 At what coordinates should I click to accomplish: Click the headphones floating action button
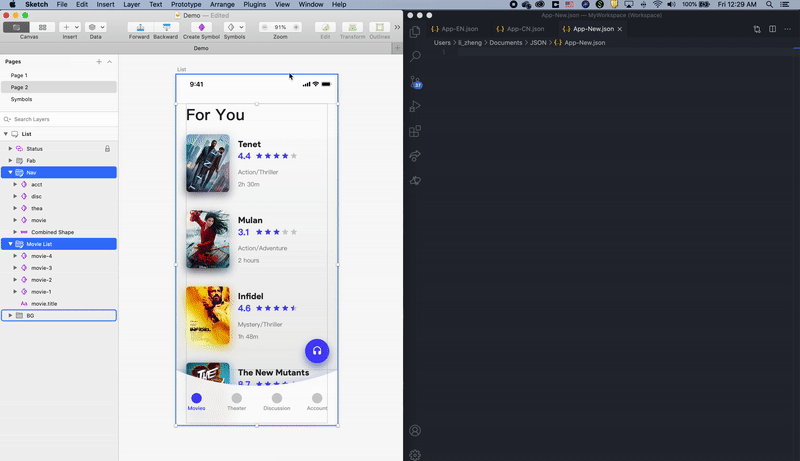pyautogui.click(x=317, y=351)
